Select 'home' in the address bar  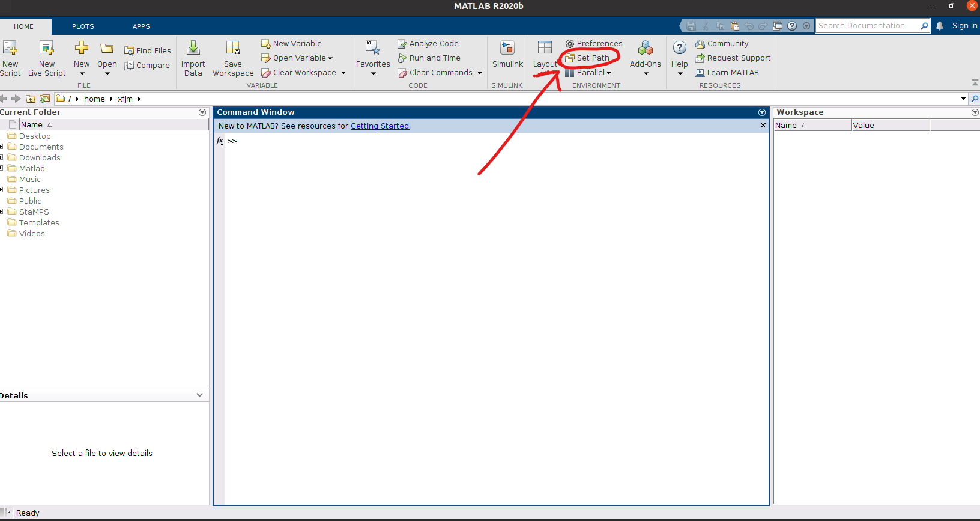[94, 99]
